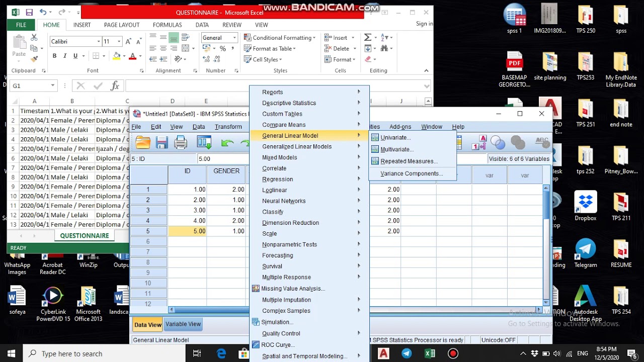Open Dropbox desktop shortcut icon
Screen dimensions: 644x362
tap(586, 207)
